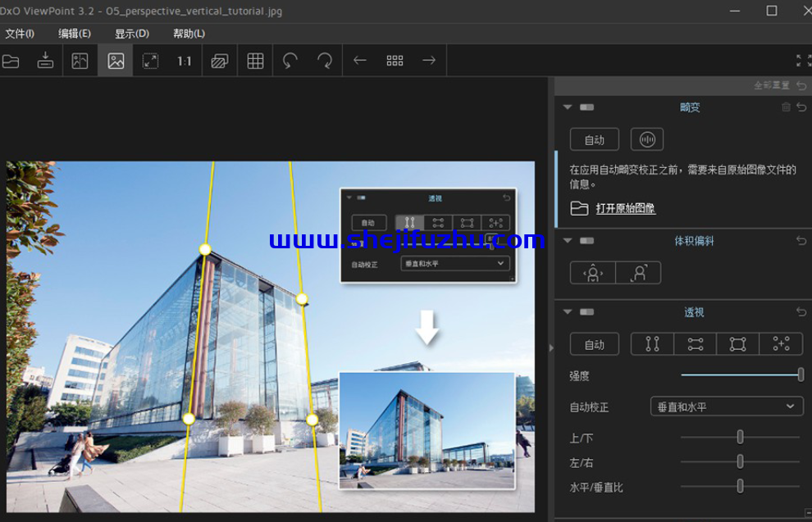Show the overlapped windows compare icon

[220, 61]
